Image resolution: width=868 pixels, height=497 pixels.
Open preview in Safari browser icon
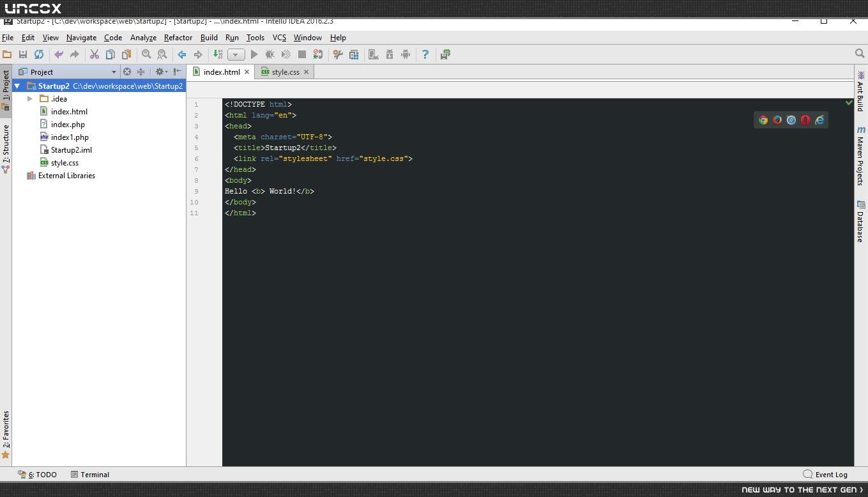pos(791,120)
